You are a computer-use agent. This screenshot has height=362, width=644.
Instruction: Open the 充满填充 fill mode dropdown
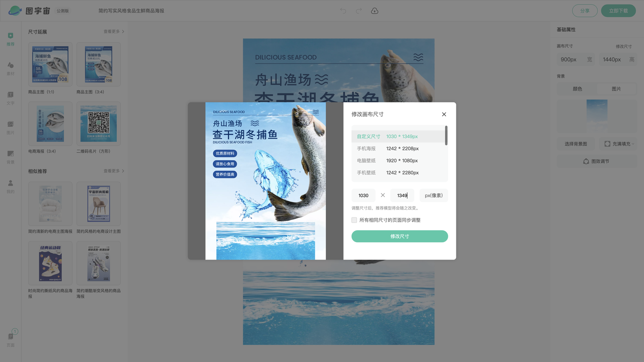click(619, 144)
